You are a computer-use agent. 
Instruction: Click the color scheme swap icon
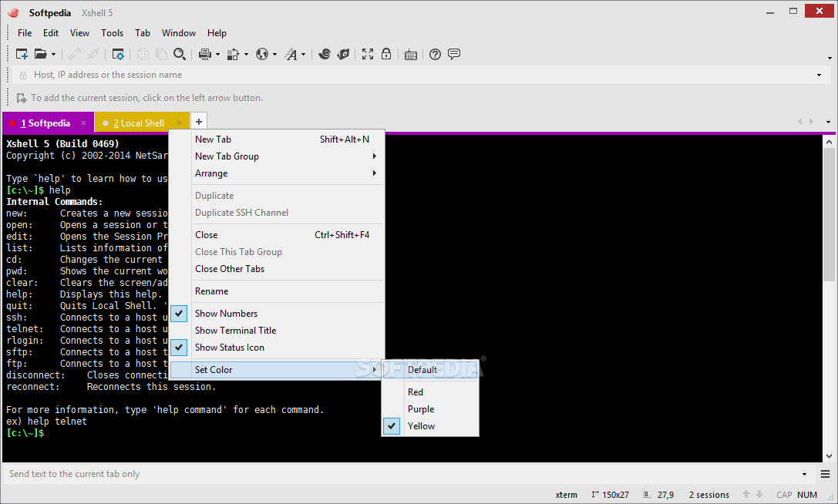pyautogui.click(x=233, y=54)
